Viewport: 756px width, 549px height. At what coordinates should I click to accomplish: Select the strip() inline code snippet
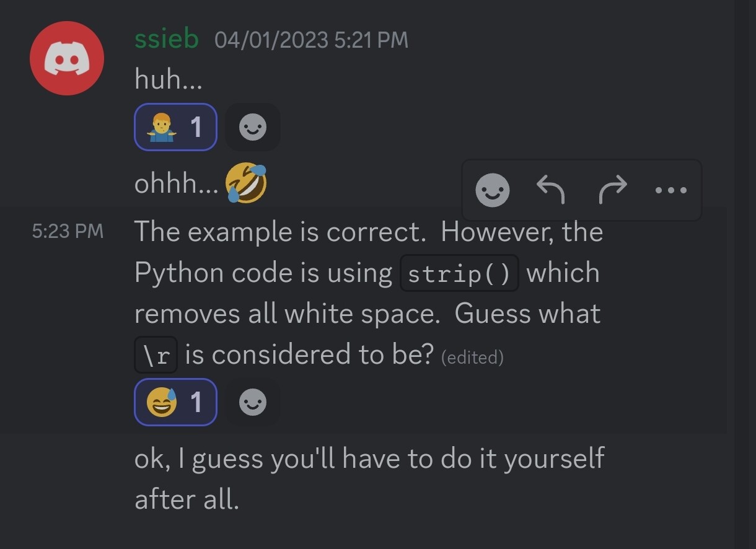(x=459, y=273)
